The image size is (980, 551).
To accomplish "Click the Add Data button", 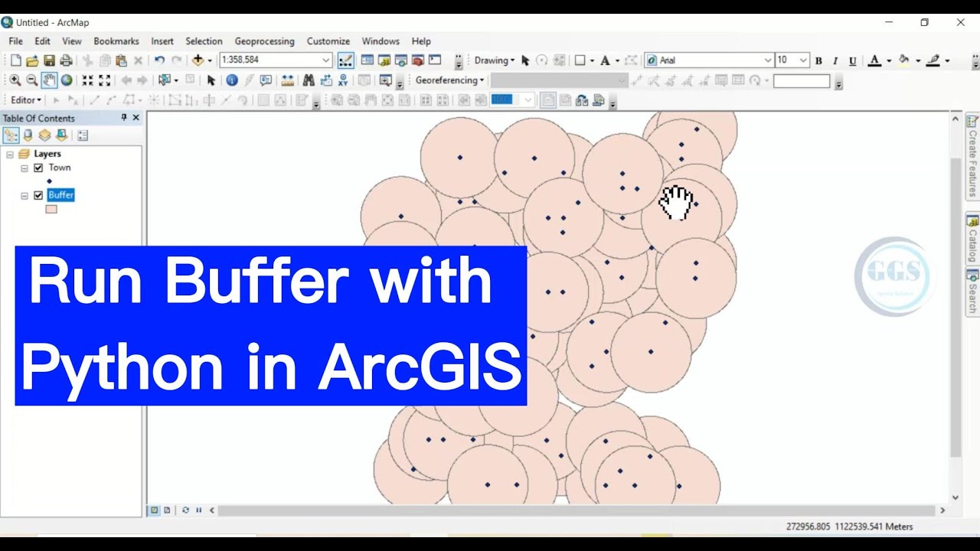I will click(198, 60).
